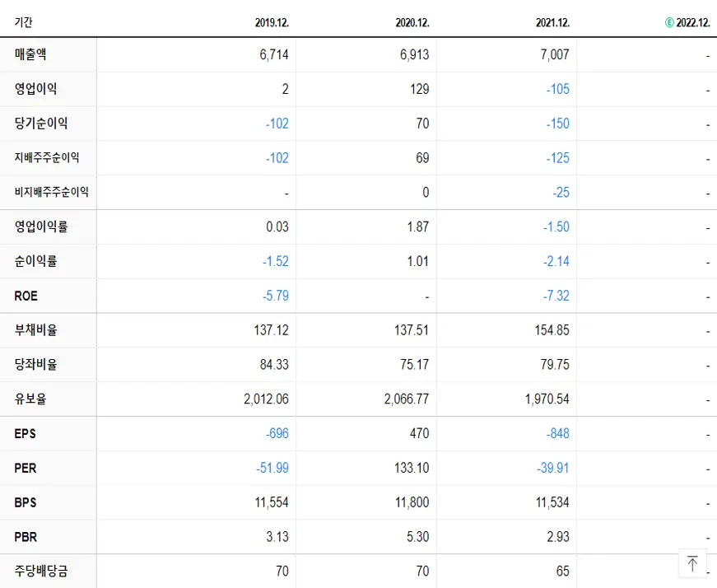Viewport: 717px width, 588px height.
Task: Select EPS value 470
Action: click(419, 433)
